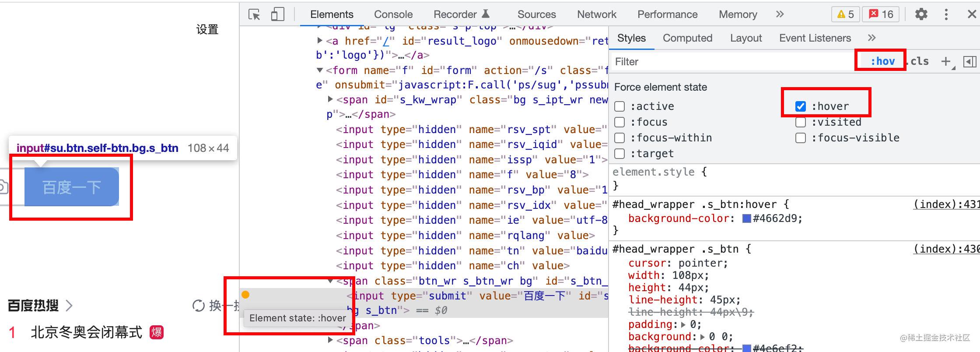
Task: Click the element.style rule block
Action: click(x=794, y=179)
